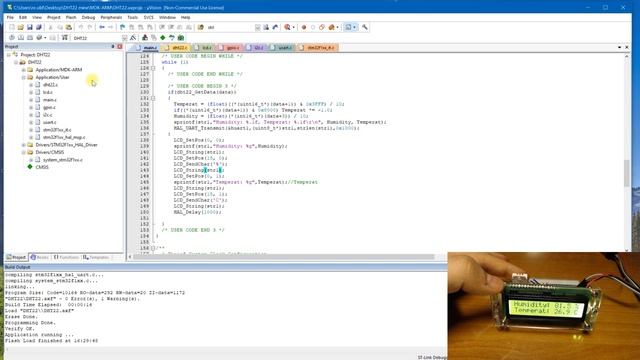Click the Translate current file icon
The width and height of the screenshot is (640, 360).
pyautogui.click(x=11, y=38)
